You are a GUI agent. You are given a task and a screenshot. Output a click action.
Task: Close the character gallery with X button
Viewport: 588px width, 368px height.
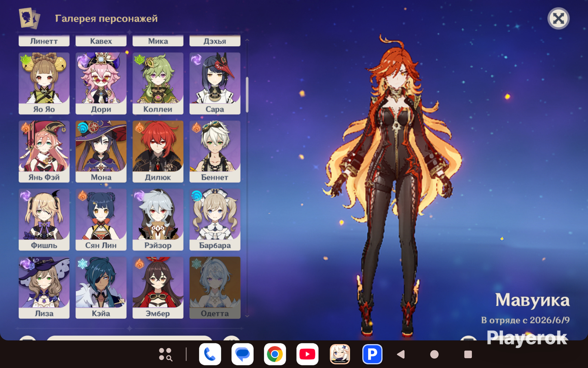pos(558,18)
